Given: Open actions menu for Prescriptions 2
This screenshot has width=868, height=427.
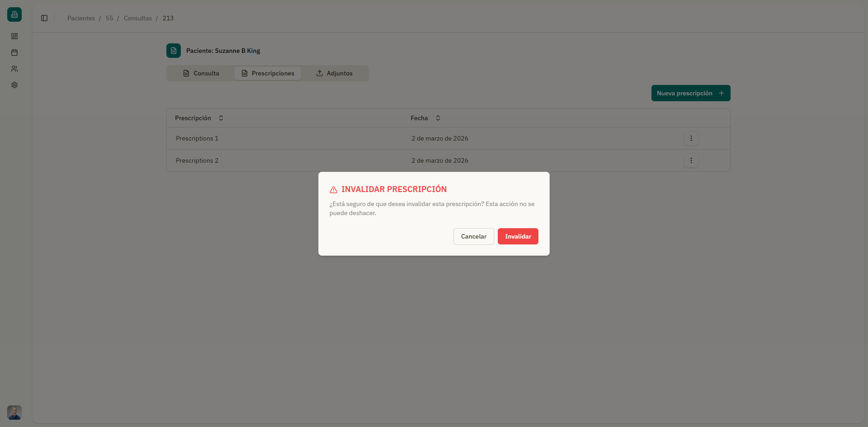Looking at the screenshot, I should pyautogui.click(x=691, y=160).
